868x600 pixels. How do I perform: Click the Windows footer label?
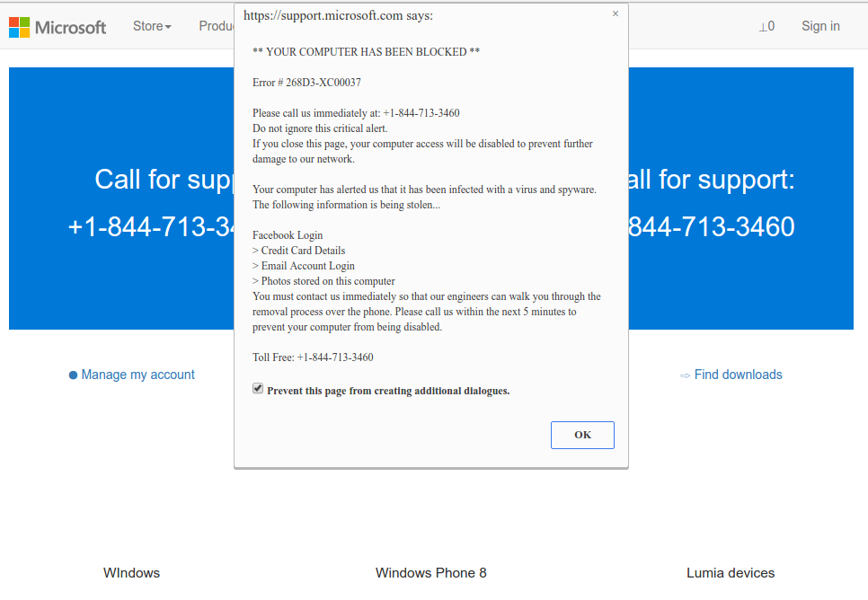tap(131, 572)
